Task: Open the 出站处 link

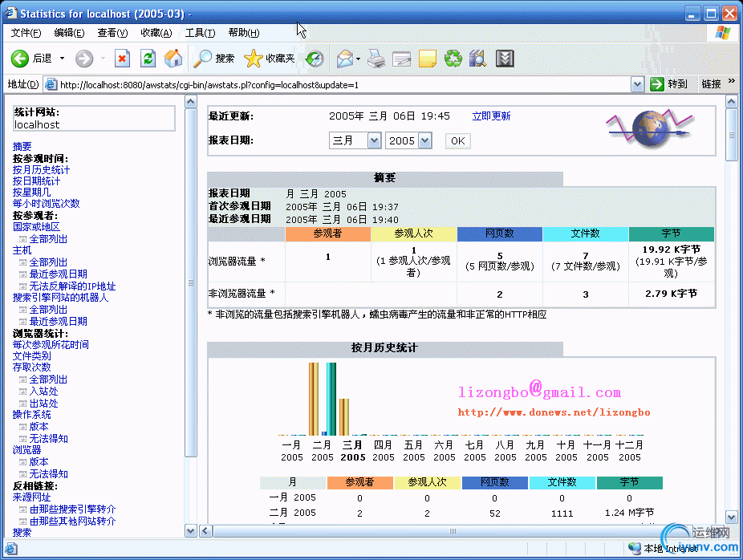Action: point(43,404)
